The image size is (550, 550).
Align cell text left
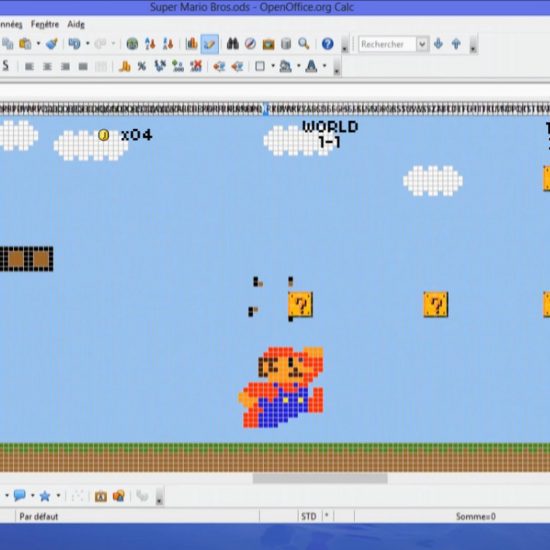[29, 66]
